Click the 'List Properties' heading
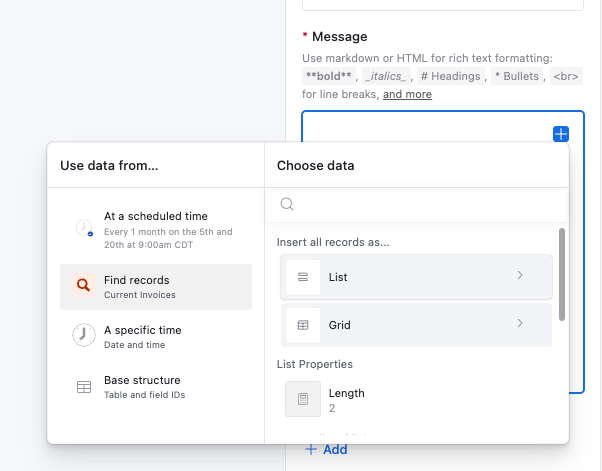Screen dimensions: 602x471 coord(315,364)
